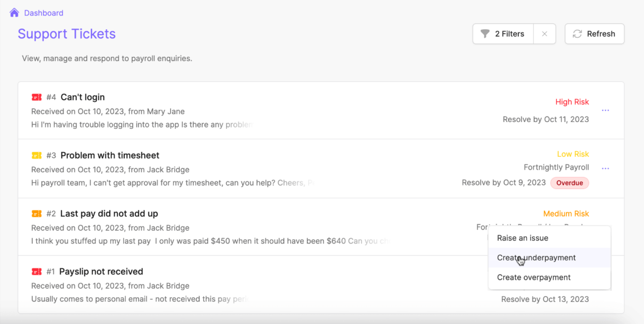
Task: Click the refresh icon to reload tickets
Action: (578, 33)
